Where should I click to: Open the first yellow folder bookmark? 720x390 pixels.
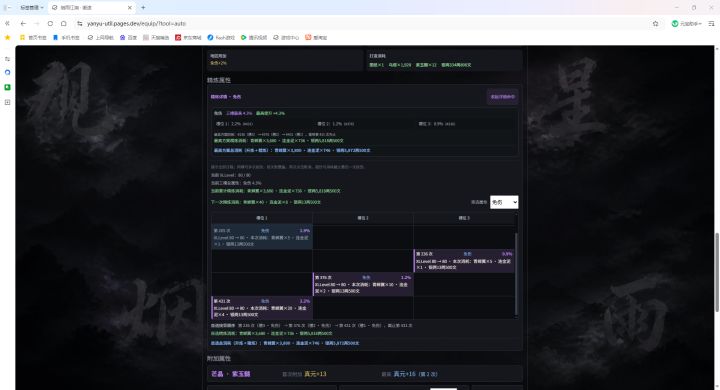[33, 37]
